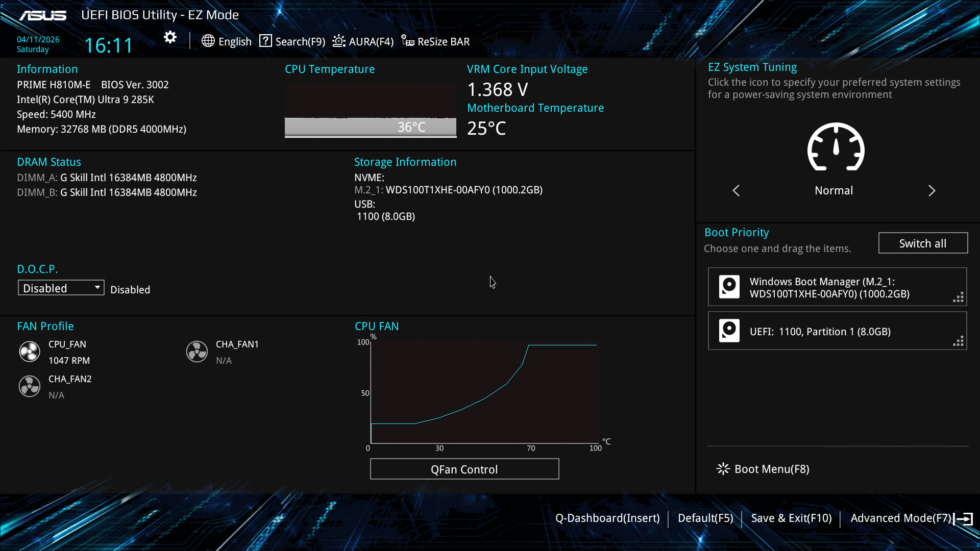This screenshot has height=551, width=980.
Task: Click the Storage Information heading
Action: pyautogui.click(x=405, y=162)
